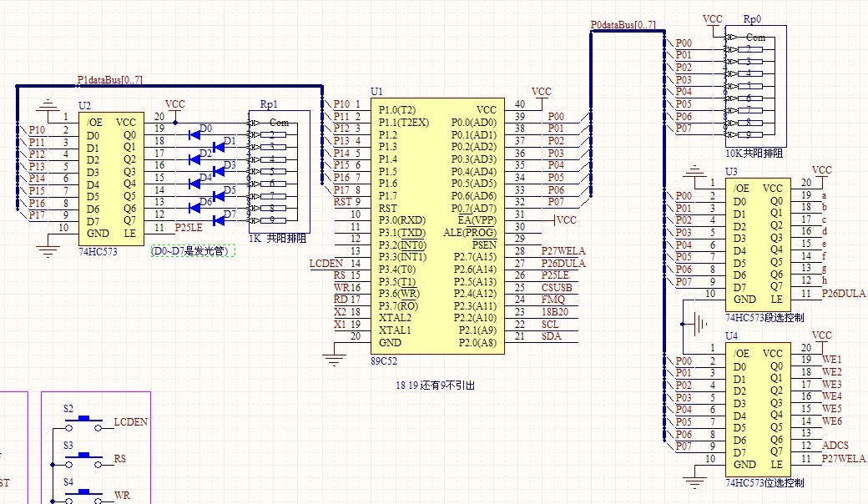Select LED D3 diode symbol
868x504 pixels.
219,172
